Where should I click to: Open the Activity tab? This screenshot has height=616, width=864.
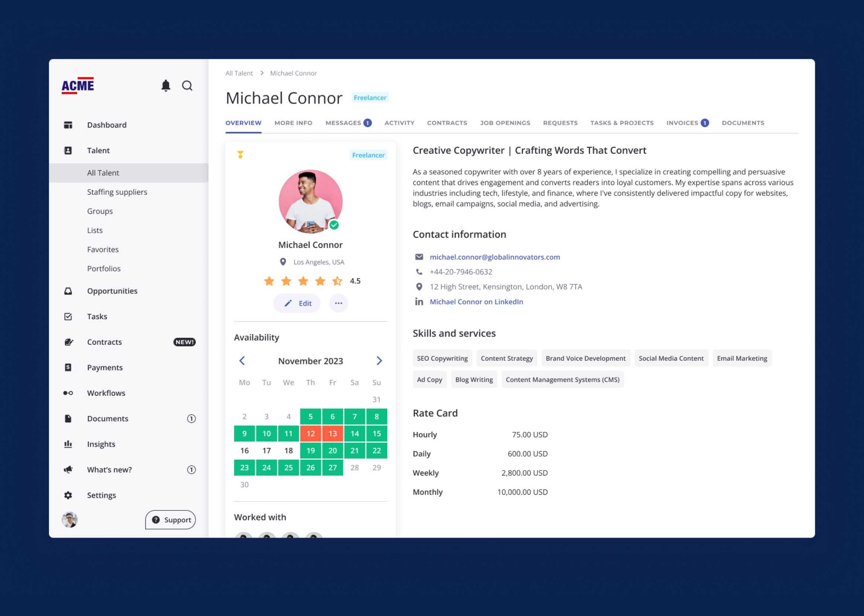400,123
